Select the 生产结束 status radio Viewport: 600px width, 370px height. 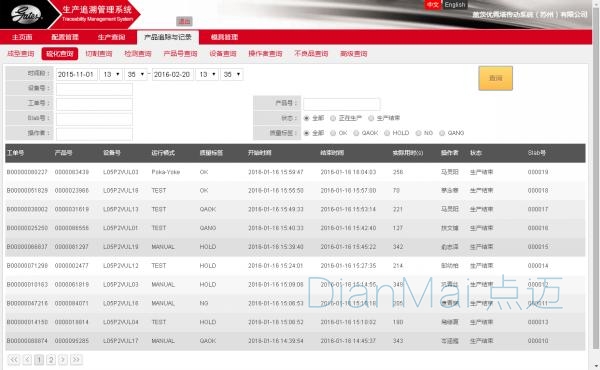(x=371, y=118)
